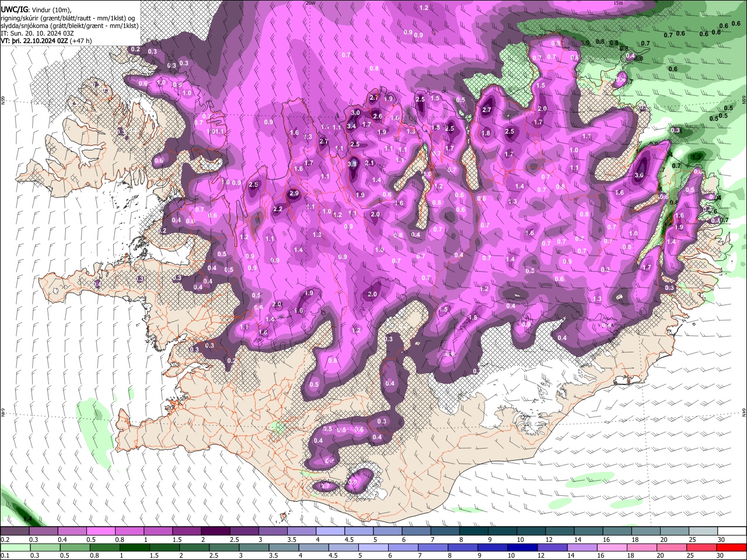Image resolution: width=747 pixels, height=560 pixels.
Task: Click the pale grey 25–30 snow legend swatch
Action: click(x=702, y=531)
